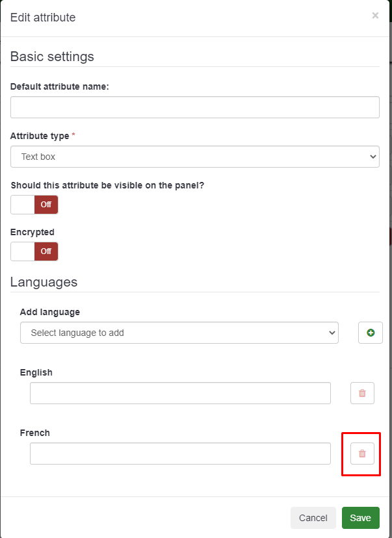Viewport: 392px width, 538px height.
Task: Click the Encrypted label text
Action: (33, 232)
